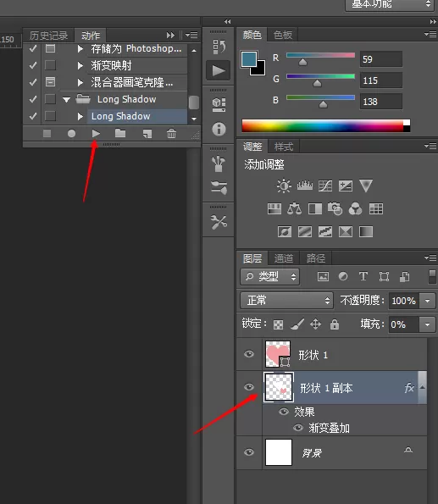
Task: Expand the selected Long Shadow action
Action: pos(80,116)
